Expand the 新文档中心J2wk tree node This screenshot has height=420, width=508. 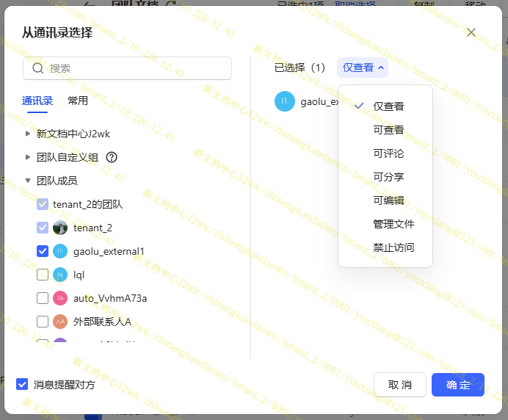point(28,134)
